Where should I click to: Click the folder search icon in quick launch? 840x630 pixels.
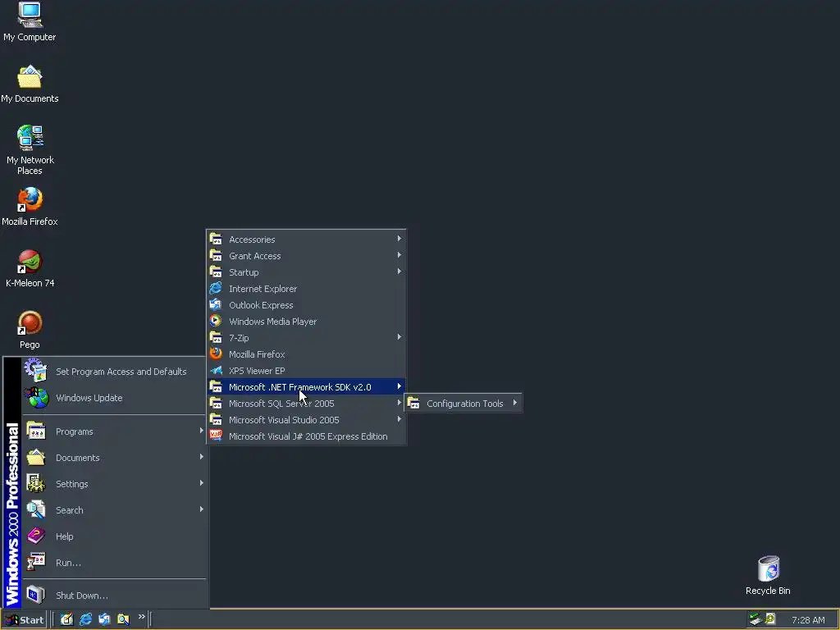pyautogui.click(x=123, y=619)
